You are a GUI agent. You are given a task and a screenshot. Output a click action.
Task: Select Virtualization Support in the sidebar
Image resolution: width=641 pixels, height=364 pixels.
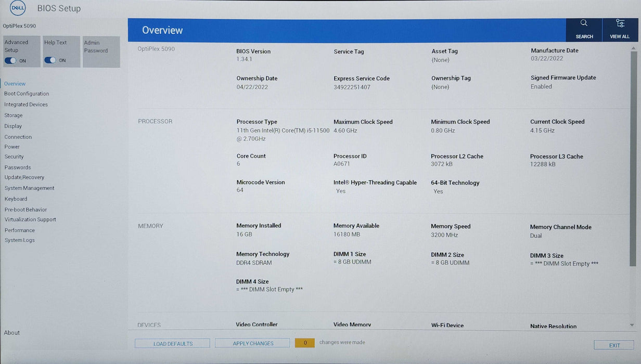pyautogui.click(x=30, y=219)
